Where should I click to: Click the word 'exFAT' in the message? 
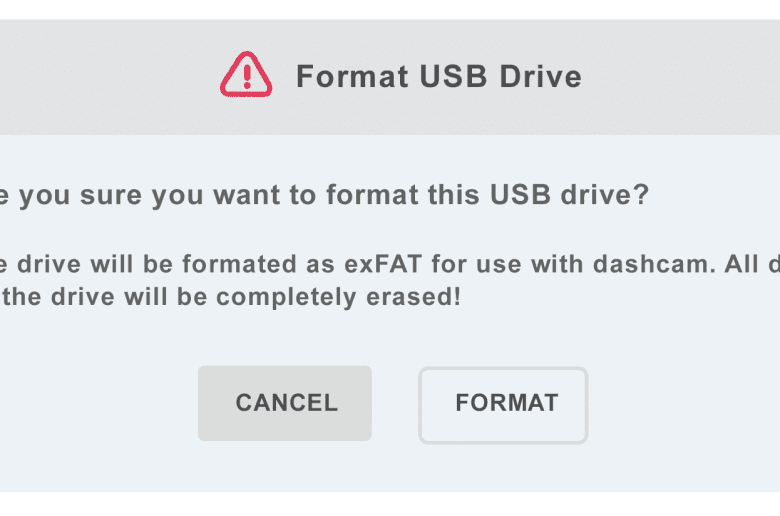[x=383, y=264]
